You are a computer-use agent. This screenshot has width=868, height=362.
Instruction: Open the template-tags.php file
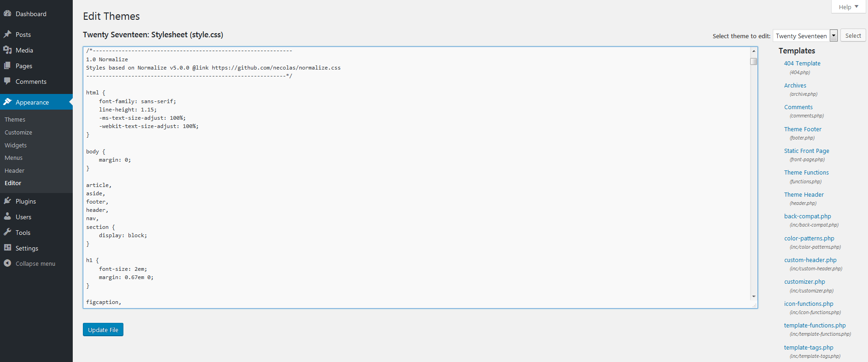809,347
